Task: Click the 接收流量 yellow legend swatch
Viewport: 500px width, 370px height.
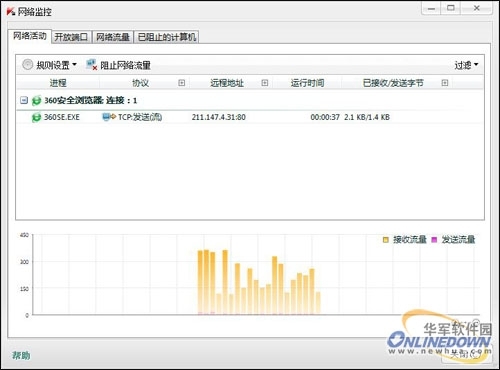Action: [386, 240]
